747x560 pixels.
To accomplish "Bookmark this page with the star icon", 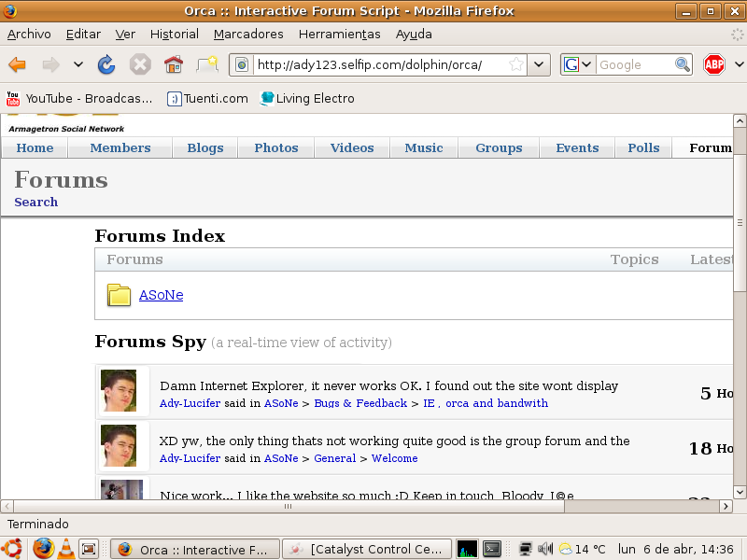I will coord(516,64).
